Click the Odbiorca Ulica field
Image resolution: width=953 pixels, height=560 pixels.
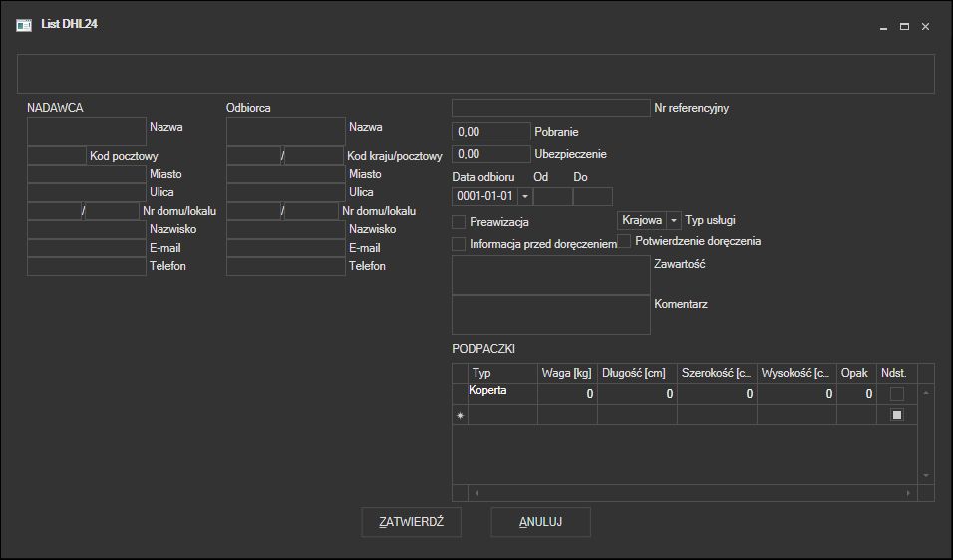tap(286, 192)
